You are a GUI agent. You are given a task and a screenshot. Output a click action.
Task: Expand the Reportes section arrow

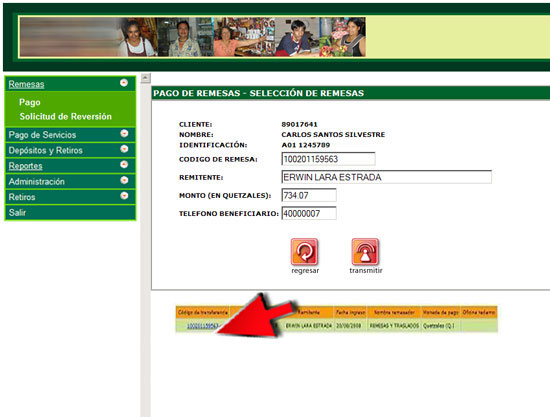pyautogui.click(x=124, y=164)
